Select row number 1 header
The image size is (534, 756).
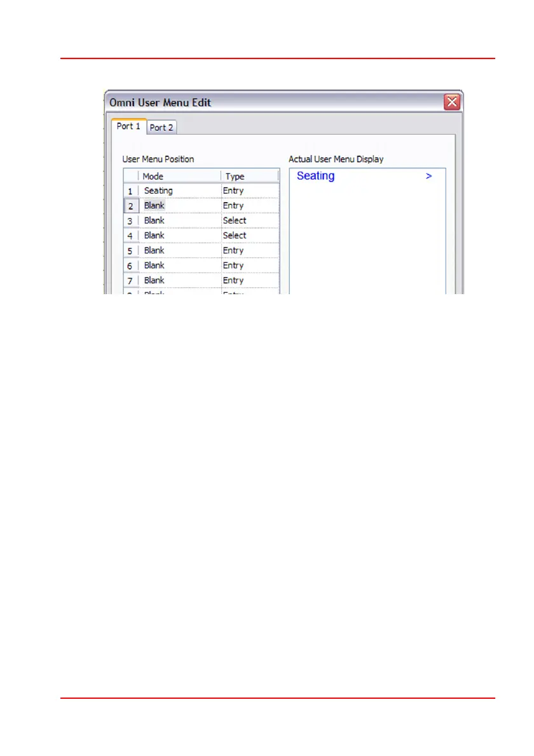point(131,191)
